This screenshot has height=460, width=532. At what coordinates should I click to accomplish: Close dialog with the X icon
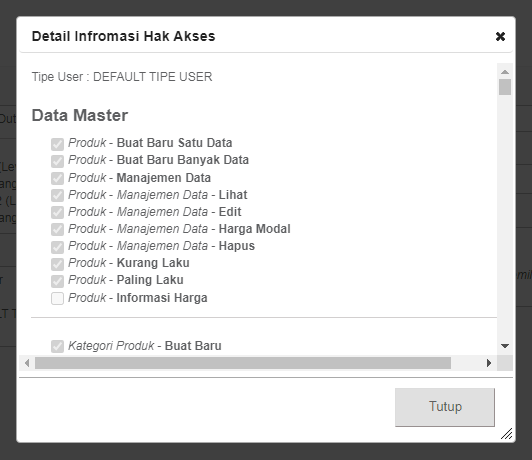click(x=500, y=36)
